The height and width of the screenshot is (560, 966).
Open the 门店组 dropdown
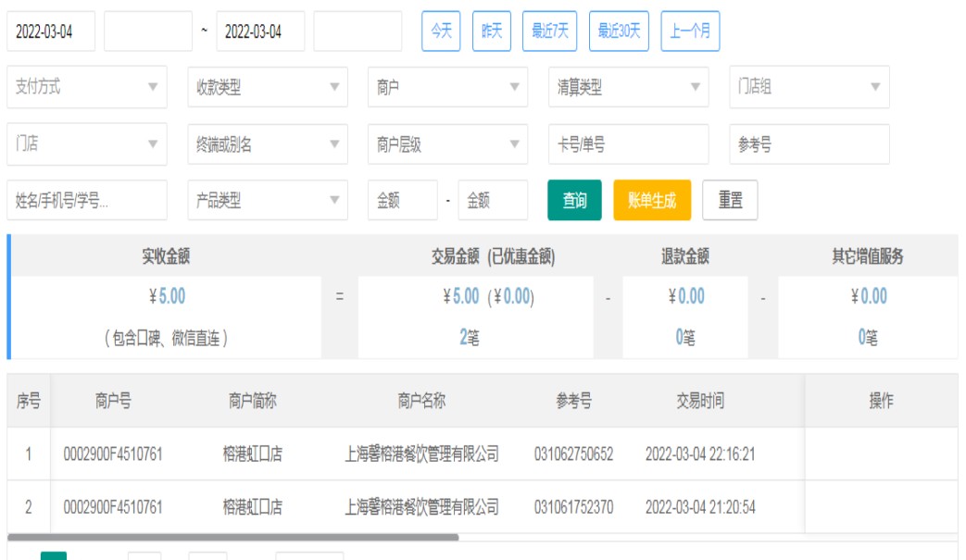point(809,87)
